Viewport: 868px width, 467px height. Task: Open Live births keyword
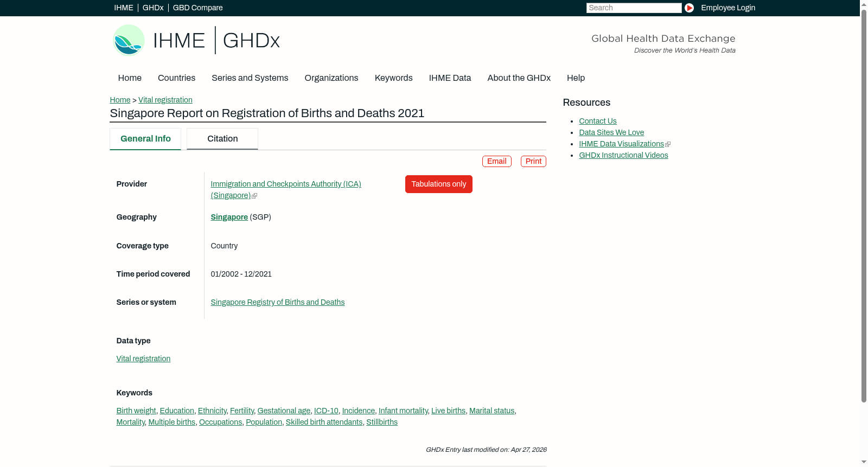coord(448,411)
